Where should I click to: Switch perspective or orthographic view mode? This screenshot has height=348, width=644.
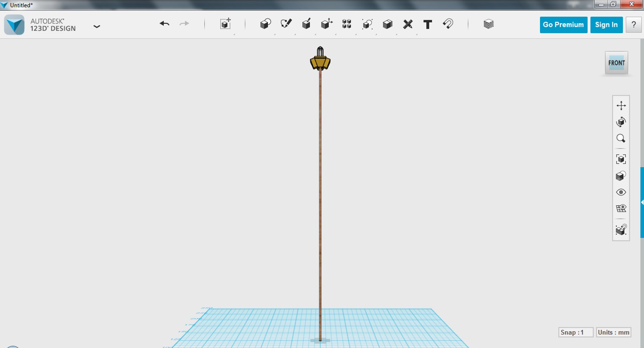pyautogui.click(x=621, y=176)
